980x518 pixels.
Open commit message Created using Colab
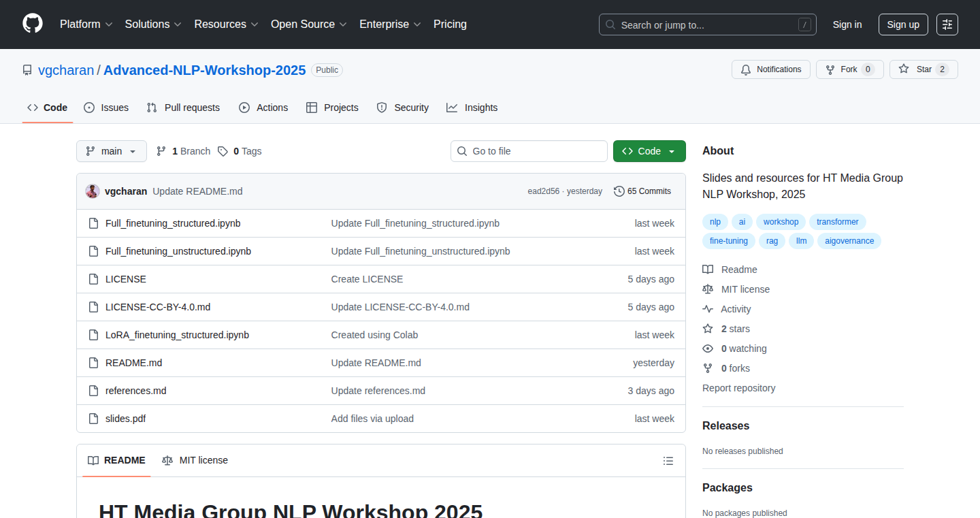point(374,335)
